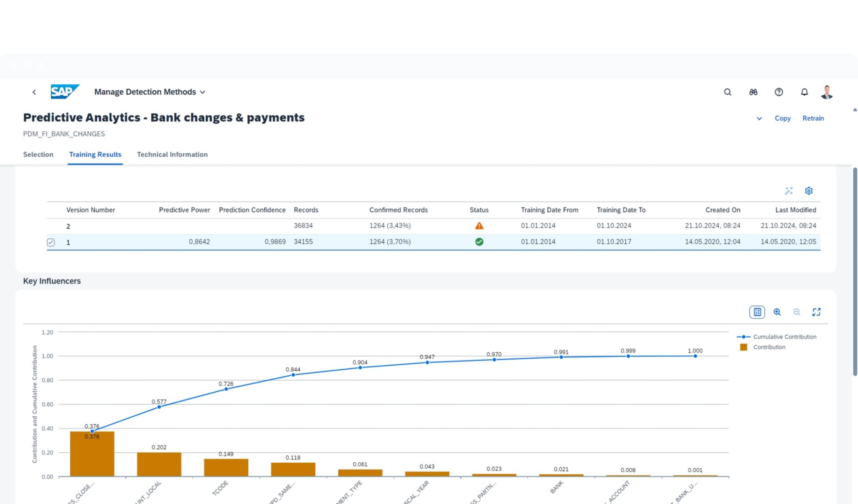This screenshot has width=858, height=504.
Task: Open the help icon
Action: pos(779,92)
